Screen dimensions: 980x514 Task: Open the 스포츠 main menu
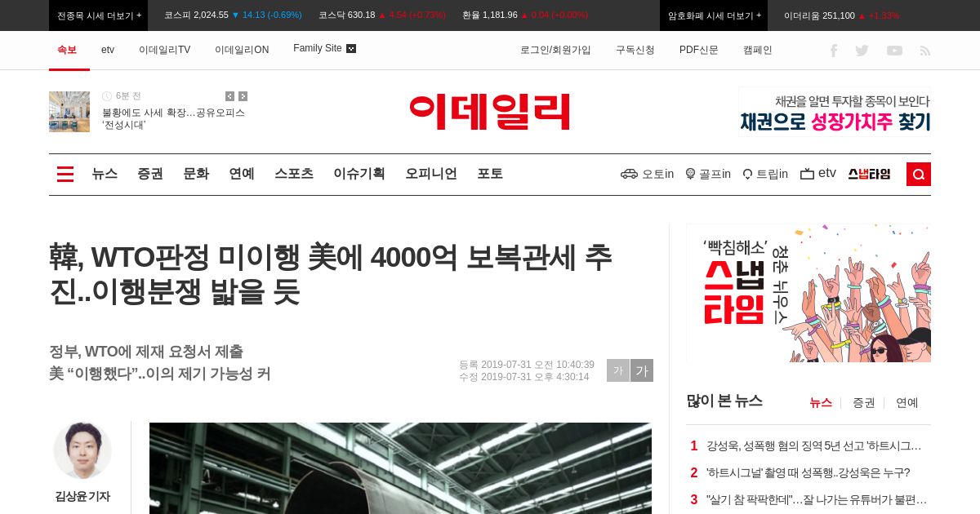pyautogui.click(x=294, y=174)
